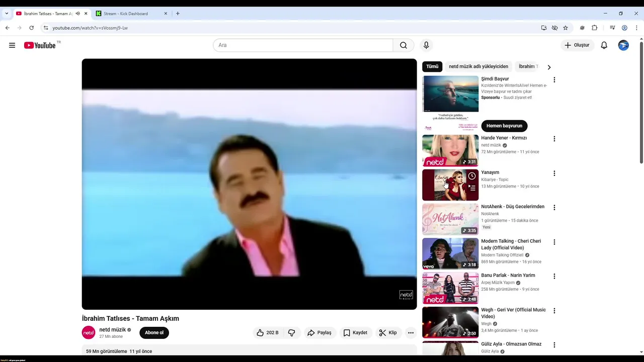The image size is (644, 362).
Task: Open 'Şimdi Başvur' ad title
Action: point(495,79)
